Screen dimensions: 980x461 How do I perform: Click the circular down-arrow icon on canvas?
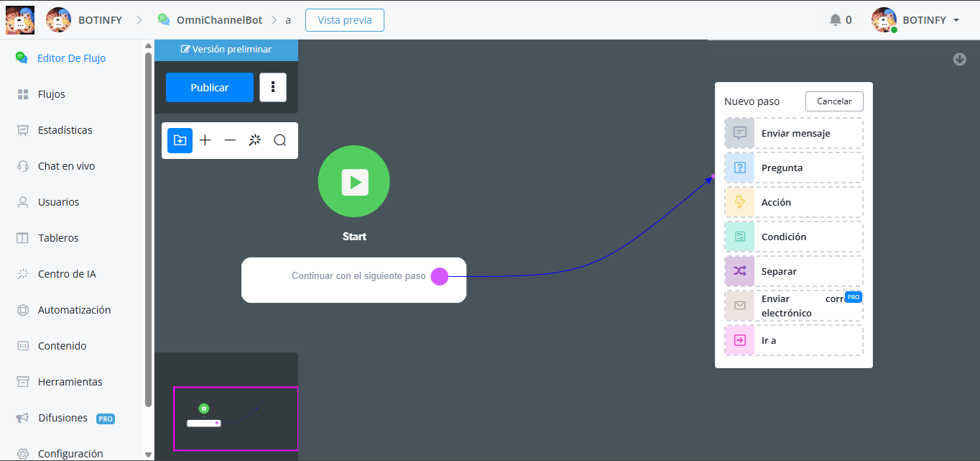[960, 59]
